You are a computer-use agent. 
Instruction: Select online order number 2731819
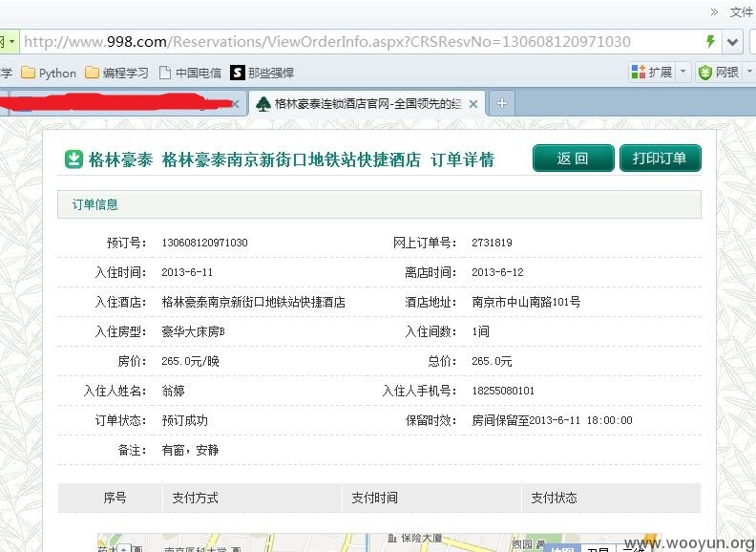(492, 243)
